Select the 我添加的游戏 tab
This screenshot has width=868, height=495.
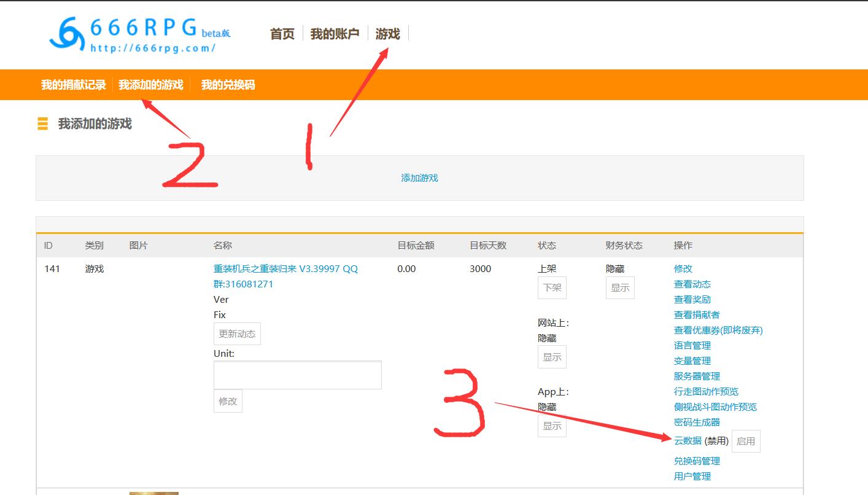pyautogui.click(x=151, y=85)
